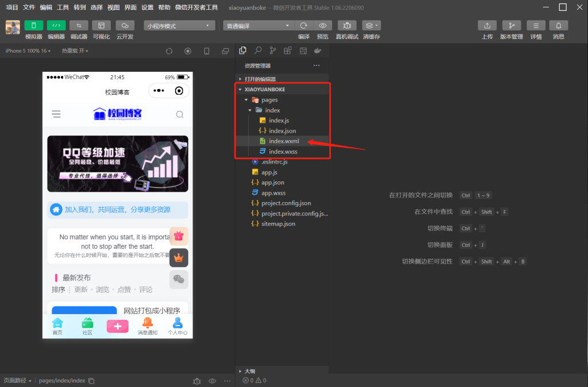Viewport: 588px width, 387px height.
Task: Toggle the Simulator (模拟器) panel
Action: (x=33, y=26)
